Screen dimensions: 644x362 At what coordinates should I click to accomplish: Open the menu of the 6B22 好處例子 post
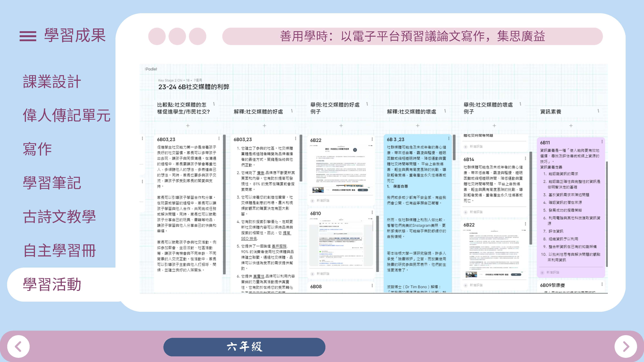372,139
